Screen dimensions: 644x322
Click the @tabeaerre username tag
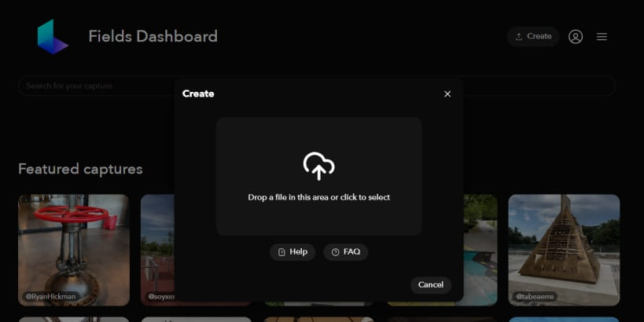pyautogui.click(x=535, y=296)
